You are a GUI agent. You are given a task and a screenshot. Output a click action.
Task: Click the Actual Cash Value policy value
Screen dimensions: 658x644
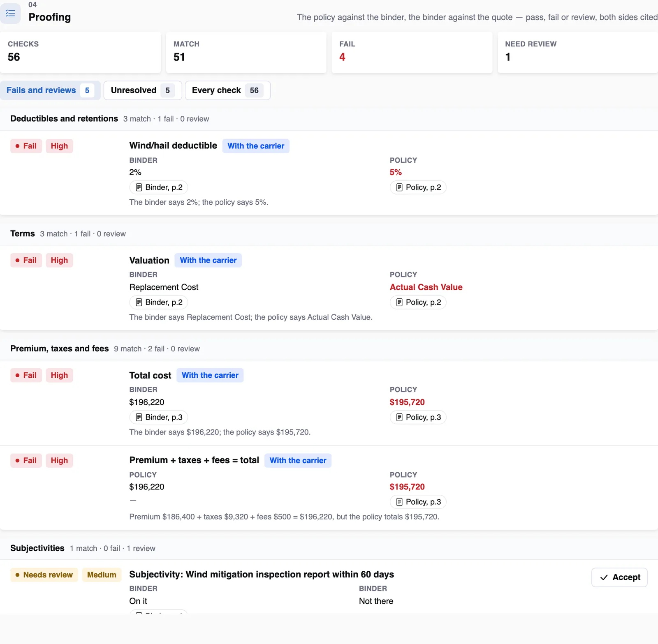point(426,287)
